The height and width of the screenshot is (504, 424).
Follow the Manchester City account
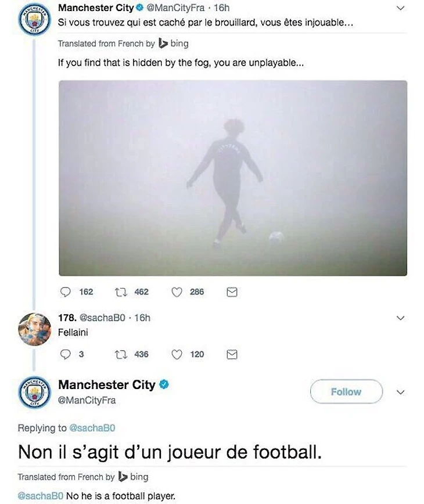[x=346, y=391]
